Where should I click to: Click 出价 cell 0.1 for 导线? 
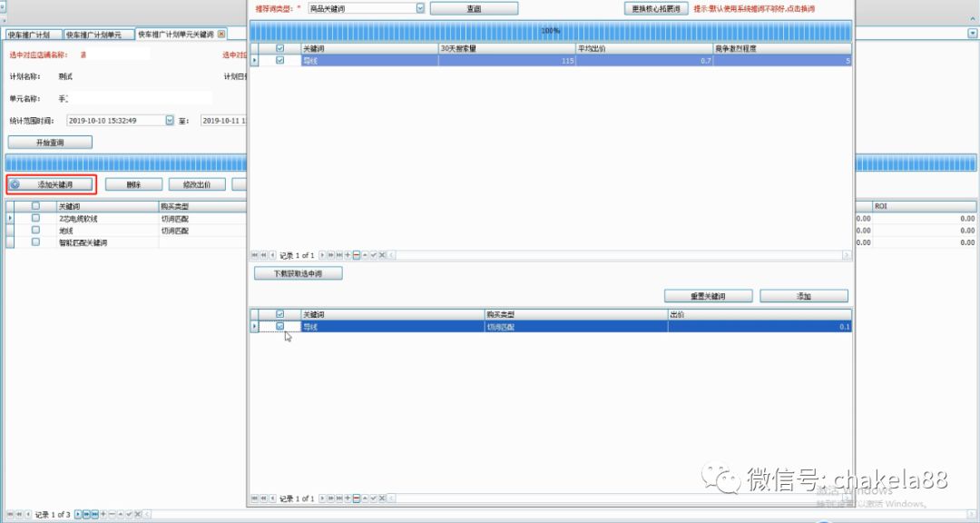click(x=759, y=327)
